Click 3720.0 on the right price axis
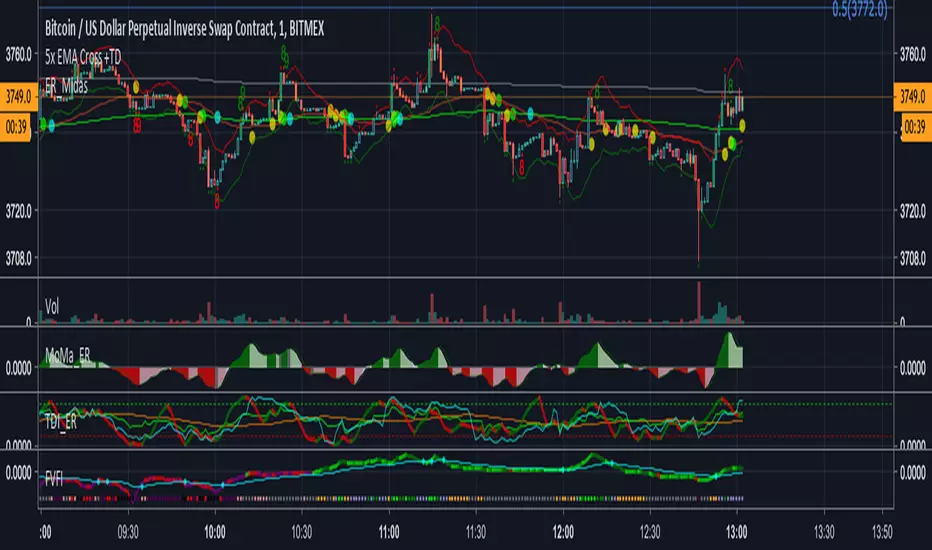932x550 pixels. pos(912,211)
